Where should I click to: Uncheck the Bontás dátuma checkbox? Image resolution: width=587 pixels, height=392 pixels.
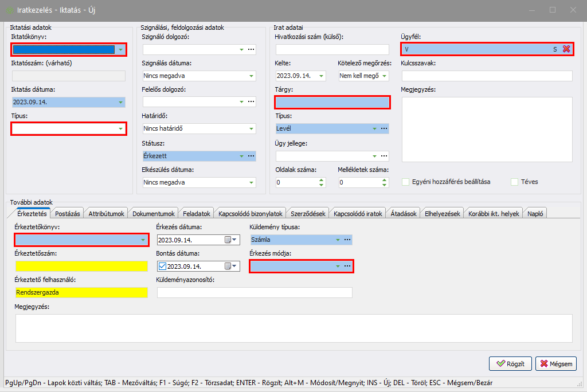pyautogui.click(x=162, y=266)
